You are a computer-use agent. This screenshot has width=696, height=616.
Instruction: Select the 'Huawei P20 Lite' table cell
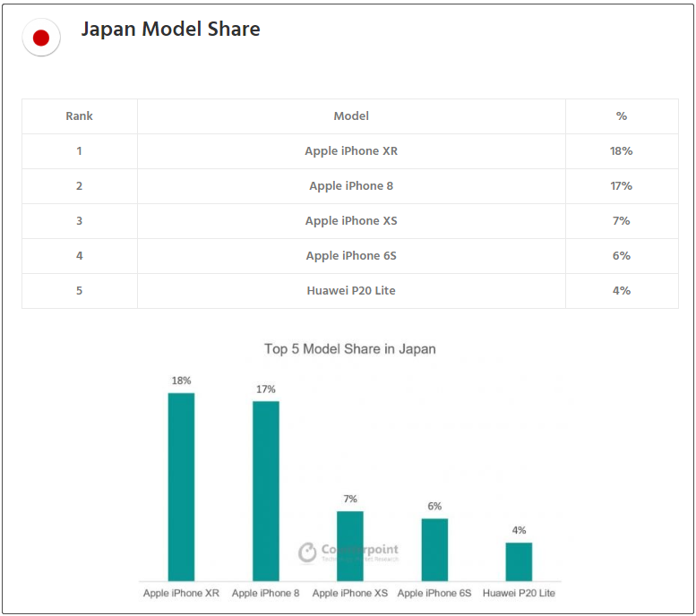(x=351, y=291)
